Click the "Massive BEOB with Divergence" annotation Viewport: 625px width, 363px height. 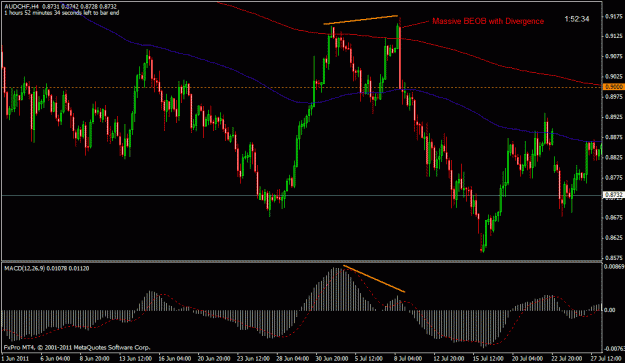[488, 21]
